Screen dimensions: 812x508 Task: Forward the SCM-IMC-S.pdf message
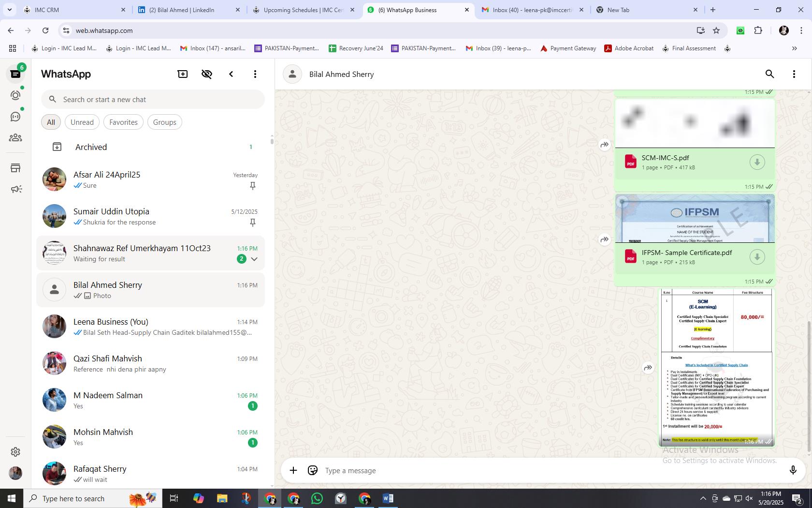click(605, 145)
